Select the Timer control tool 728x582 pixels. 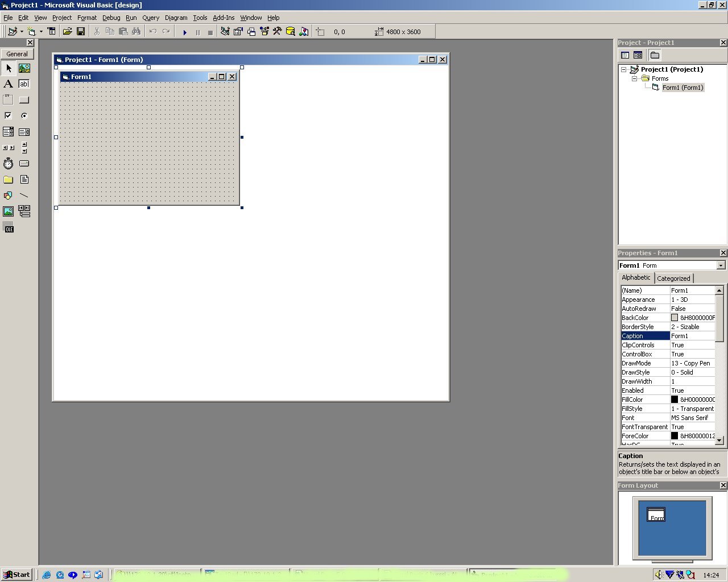(9, 164)
